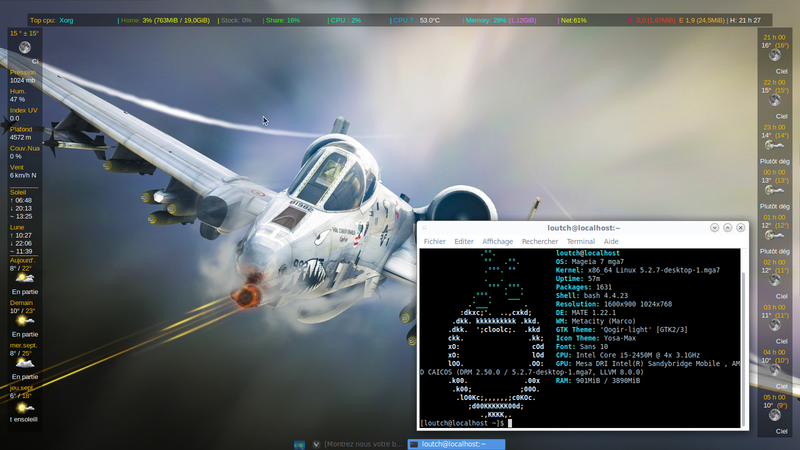
Task: Click the 05 h 00 hourly moon icon
Action: click(774, 415)
